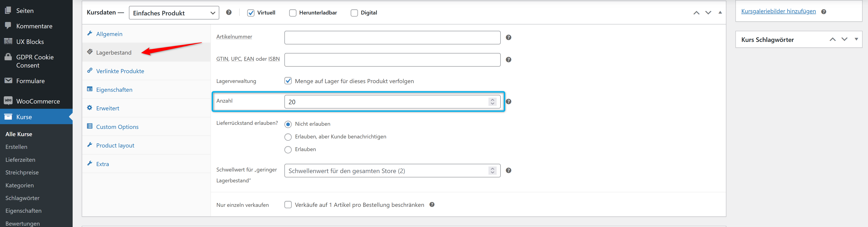Click the gear icon beside Erweitert
The width and height of the screenshot is (868, 227).
(90, 108)
